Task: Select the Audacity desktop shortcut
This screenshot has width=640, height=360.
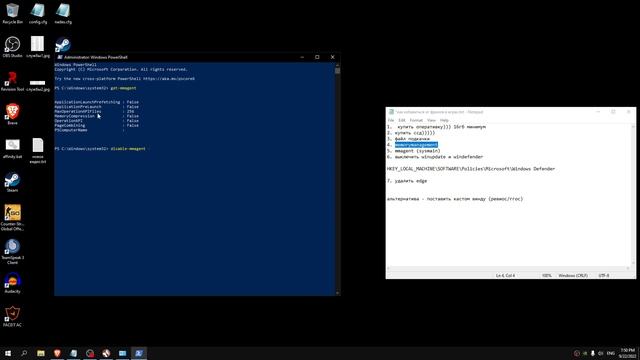Action: tap(12, 283)
